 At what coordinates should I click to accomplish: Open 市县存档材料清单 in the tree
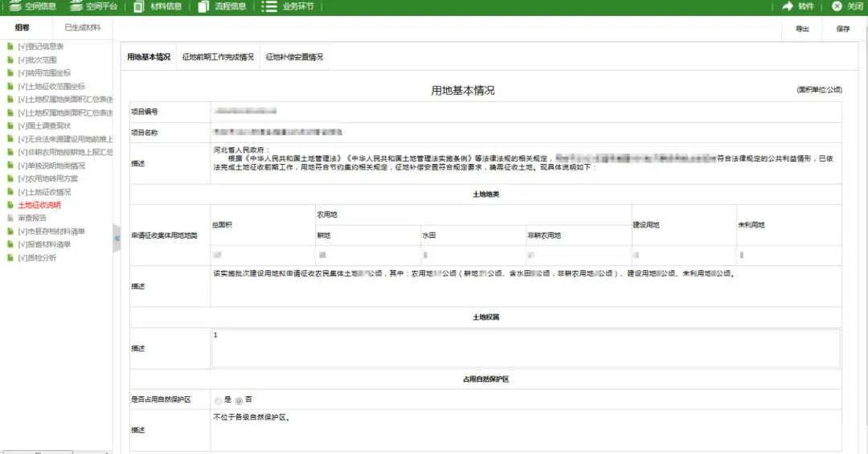pos(51,231)
